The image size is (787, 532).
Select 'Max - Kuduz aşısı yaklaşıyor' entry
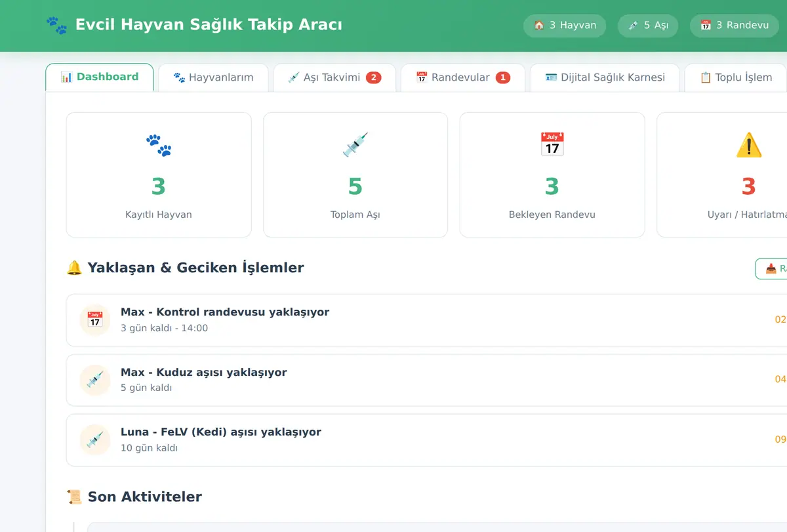point(426,380)
